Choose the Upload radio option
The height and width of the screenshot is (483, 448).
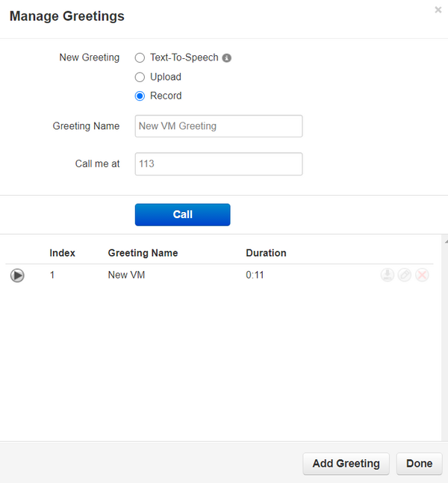(x=140, y=77)
